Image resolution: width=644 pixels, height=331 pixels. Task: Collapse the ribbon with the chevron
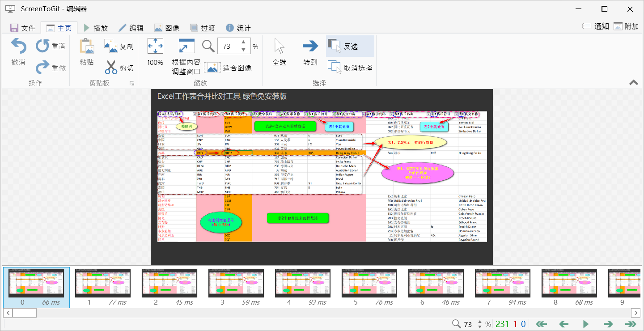[633, 83]
